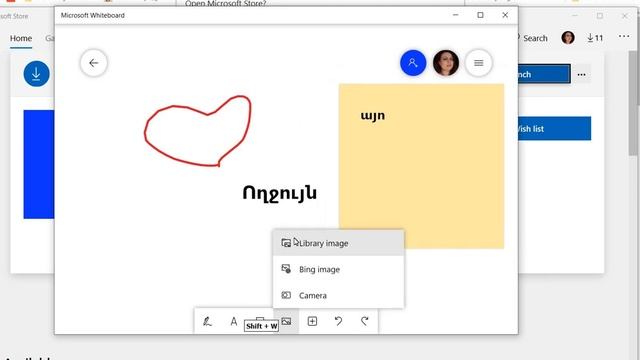
Task: Click the Launch button in Microsoft Store
Action: (x=544, y=74)
